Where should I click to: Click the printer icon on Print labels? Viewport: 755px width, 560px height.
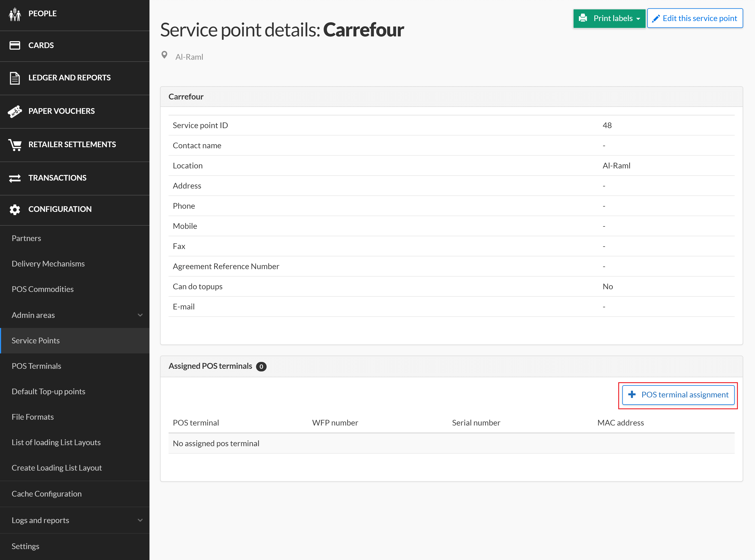click(x=583, y=18)
